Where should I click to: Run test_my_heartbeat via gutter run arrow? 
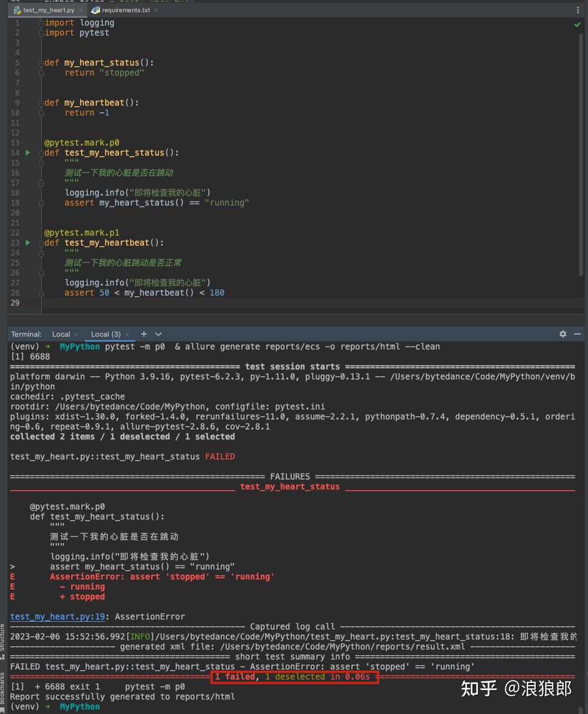[x=27, y=243]
